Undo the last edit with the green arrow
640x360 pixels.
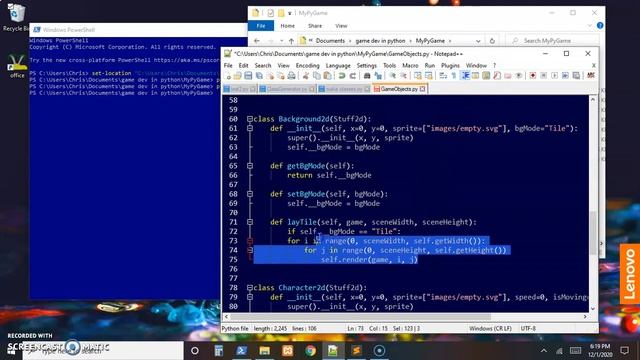pos(342,76)
